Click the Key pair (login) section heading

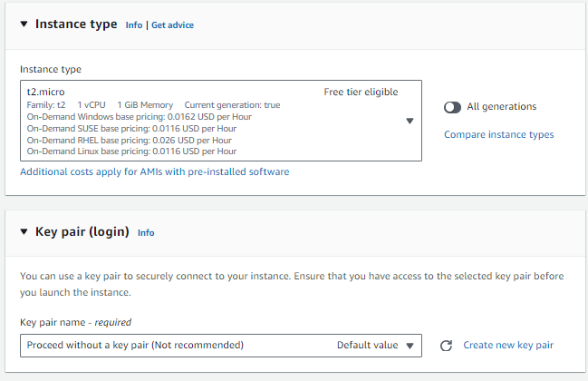[82, 231]
